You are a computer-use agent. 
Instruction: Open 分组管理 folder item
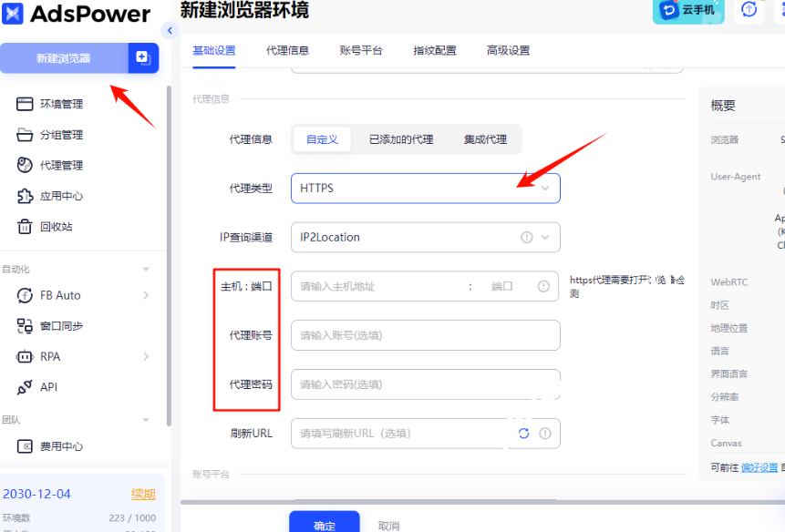click(61, 135)
